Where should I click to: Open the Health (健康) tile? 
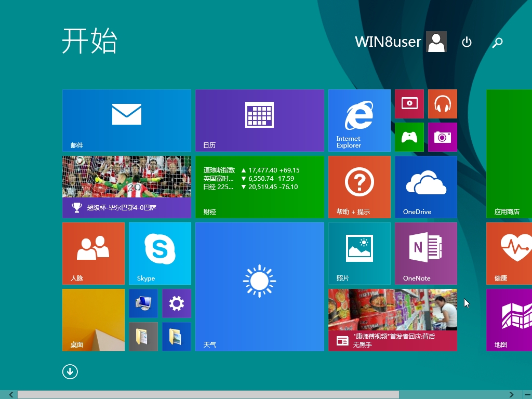point(509,254)
